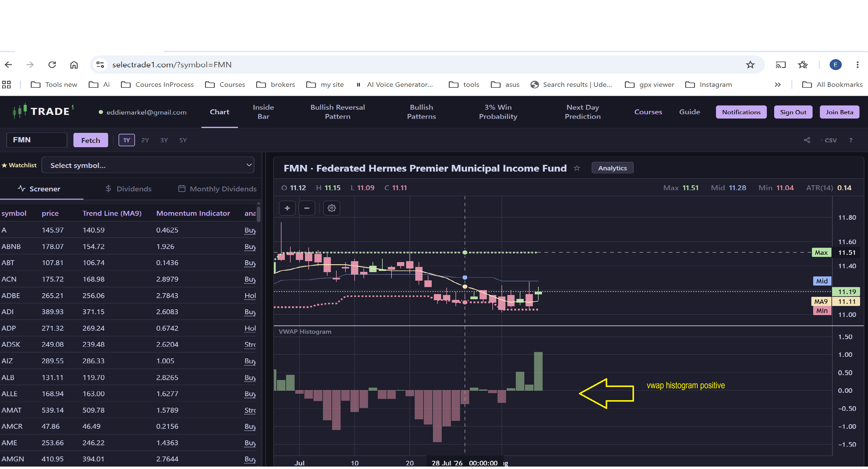Click the chart zoom in plus button
This screenshot has width=868, height=469.
[287, 208]
